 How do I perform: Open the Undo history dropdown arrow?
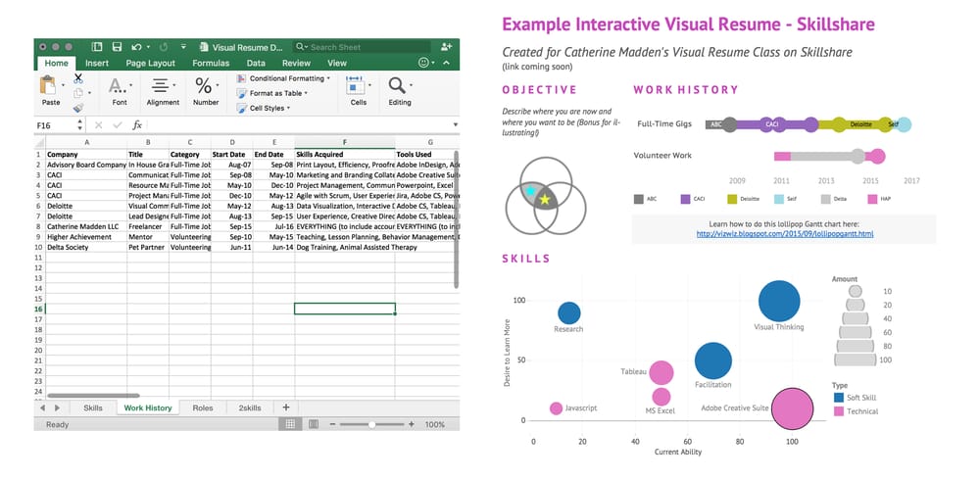148,47
